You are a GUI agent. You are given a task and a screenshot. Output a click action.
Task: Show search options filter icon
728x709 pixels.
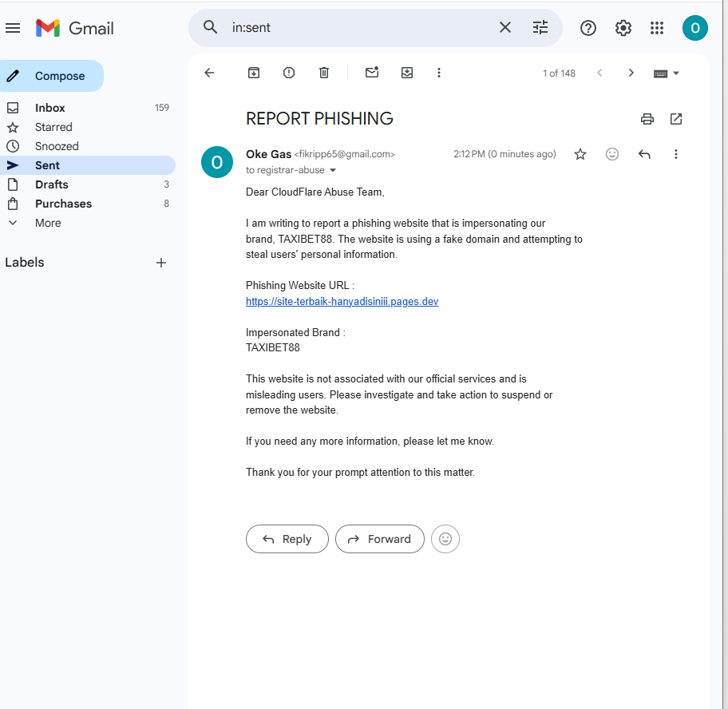tap(540, 27)
